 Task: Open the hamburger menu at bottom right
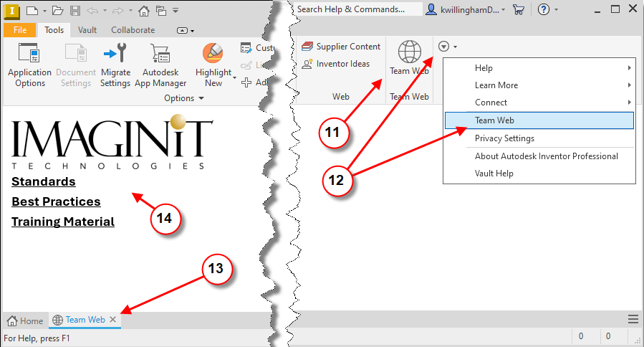click(x=633, y=319)
